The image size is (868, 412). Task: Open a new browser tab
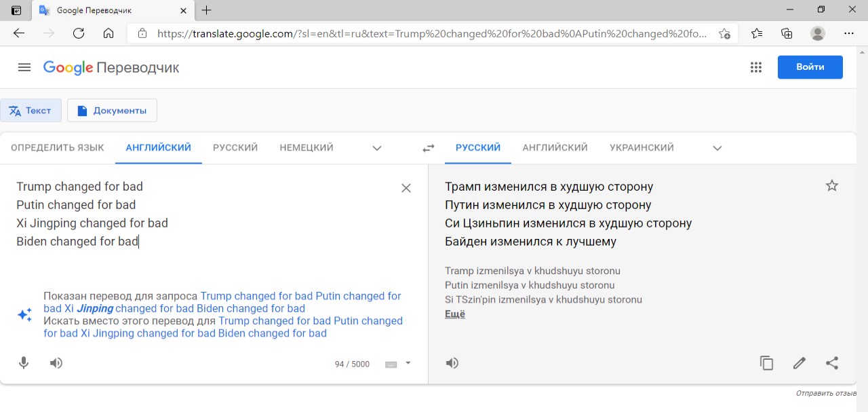pyautogui.click(x=207, y=10)
